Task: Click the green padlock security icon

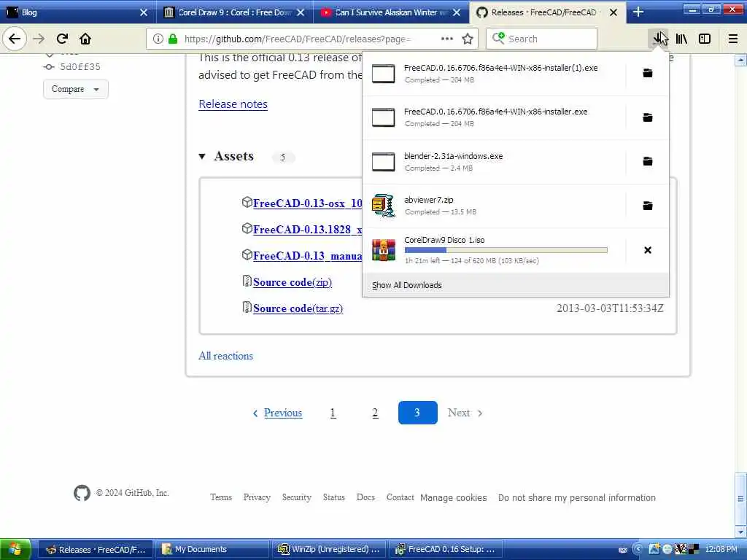Action: [x=173, y=39]
